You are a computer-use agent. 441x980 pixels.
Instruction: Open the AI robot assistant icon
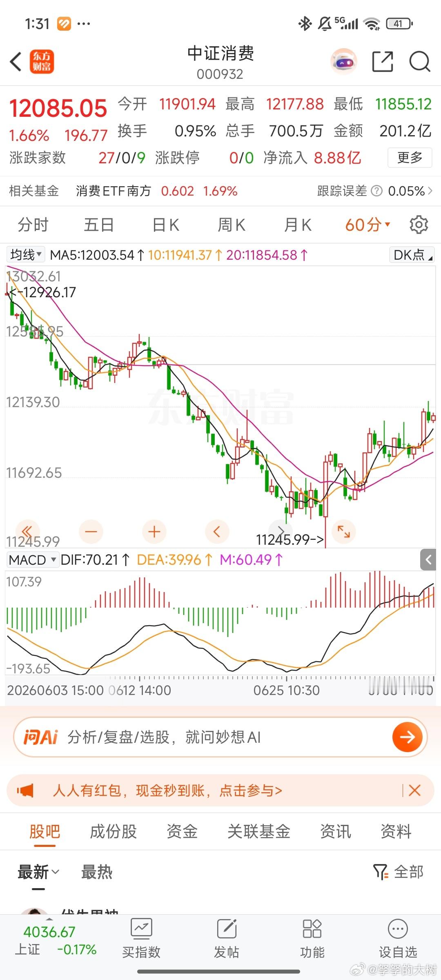[343, 62]
